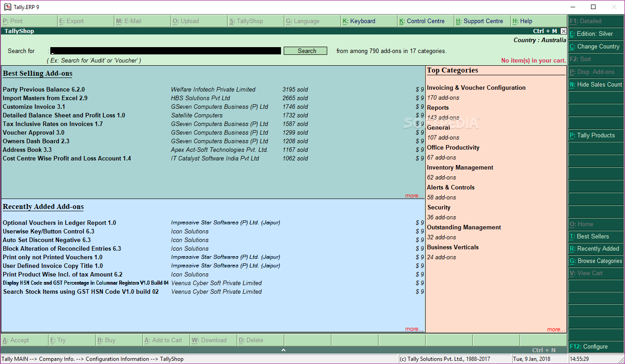Click the Delete bottom button

pyautogui.click(x=260, y=340)
